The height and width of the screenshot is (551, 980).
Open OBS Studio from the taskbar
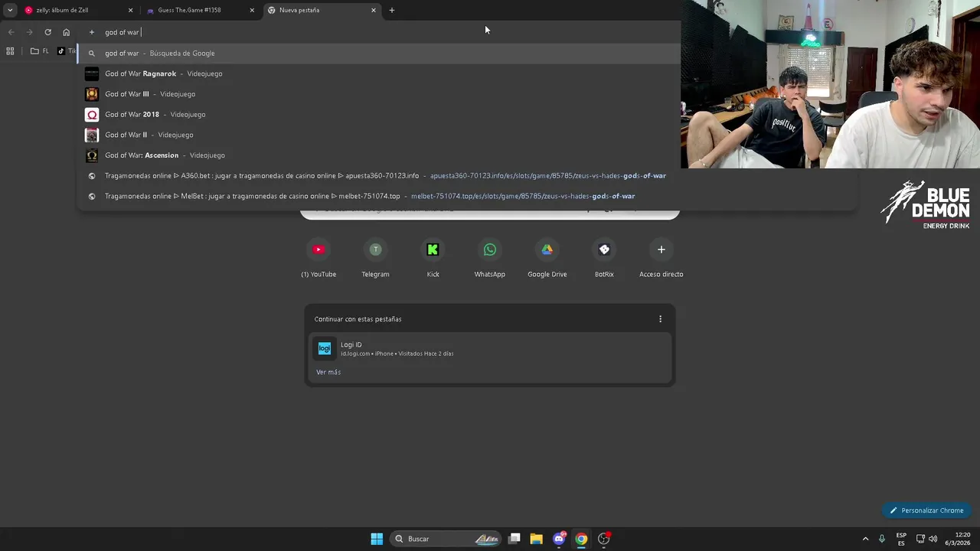click(x=604, y=539)
